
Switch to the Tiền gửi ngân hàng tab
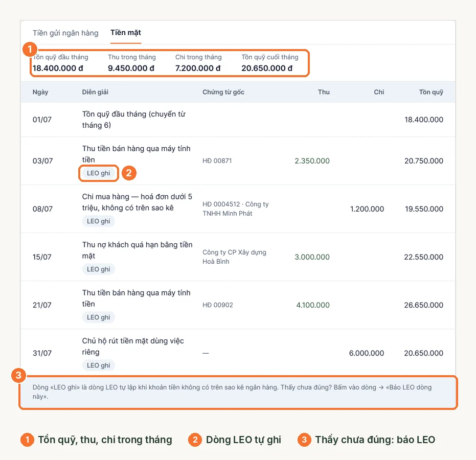coord(65,33)
